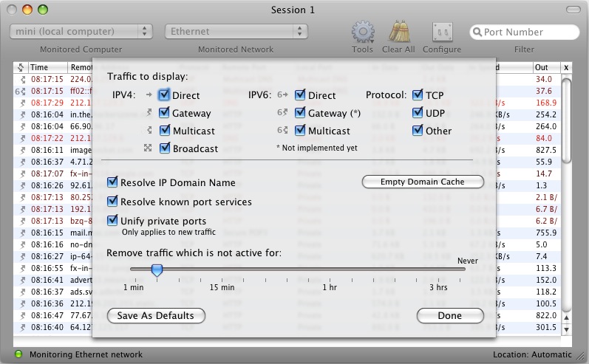Turn off Unify private ports
This screenshot has width=589, height=364.
(x=113, y=221)
